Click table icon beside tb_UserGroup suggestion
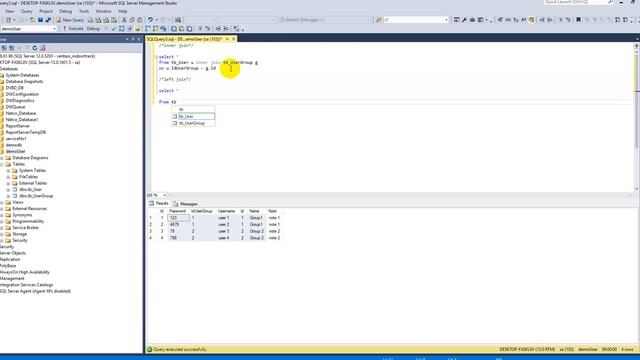Viewport: 640px width, 360px height. 175,123
